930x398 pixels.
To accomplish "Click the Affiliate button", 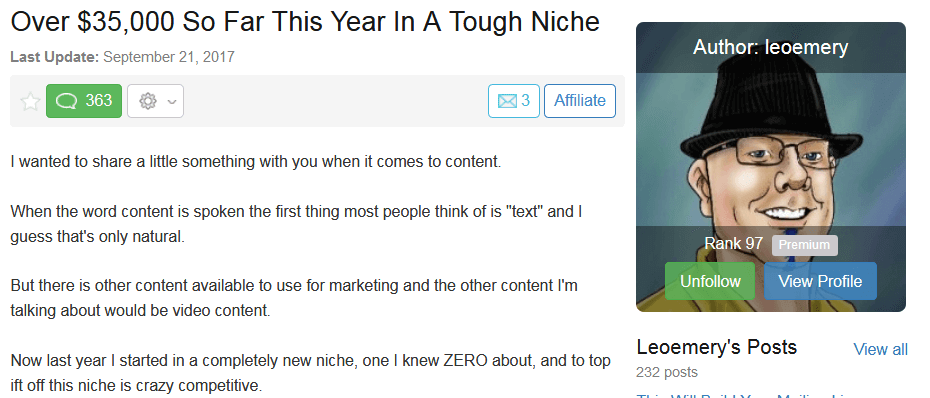I will coord(579,101).
